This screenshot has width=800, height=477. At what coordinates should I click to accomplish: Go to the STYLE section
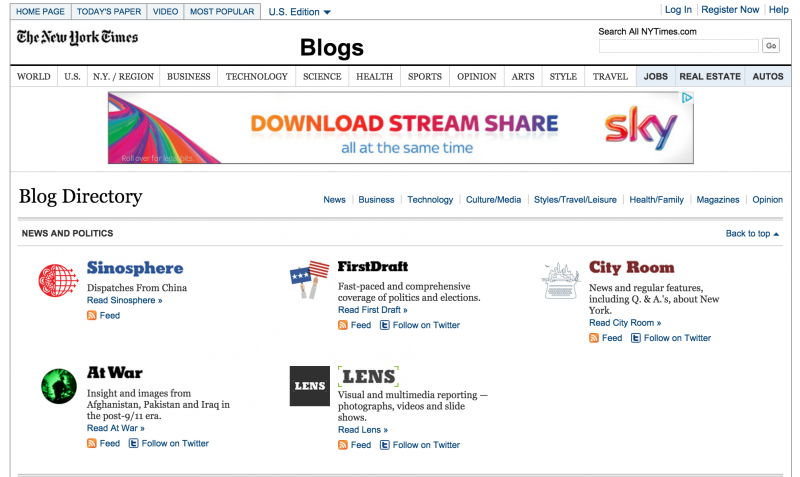pos(563,77)
